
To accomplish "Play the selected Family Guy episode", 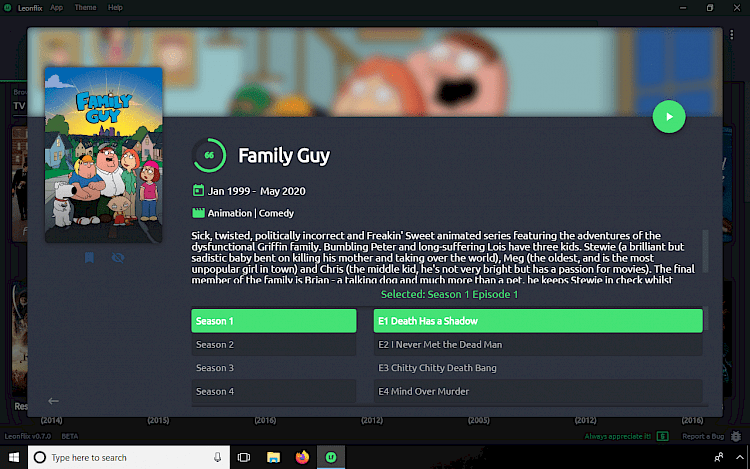I will point(669,117).
